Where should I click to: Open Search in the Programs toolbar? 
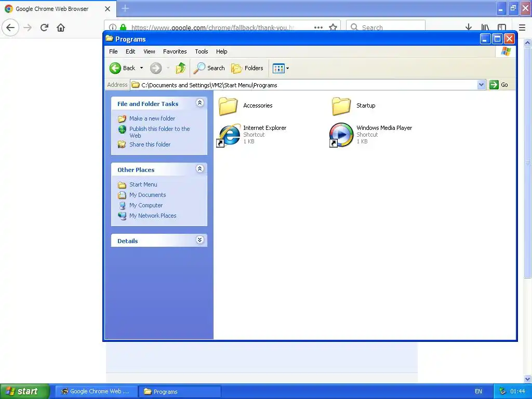[x=209, y=68]
